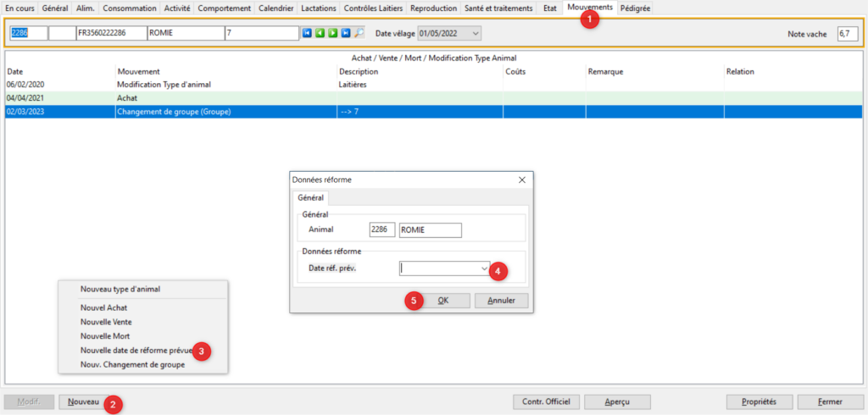Click the Fermer button
This screenshot has height=415, width=868.
pos(829,401)
